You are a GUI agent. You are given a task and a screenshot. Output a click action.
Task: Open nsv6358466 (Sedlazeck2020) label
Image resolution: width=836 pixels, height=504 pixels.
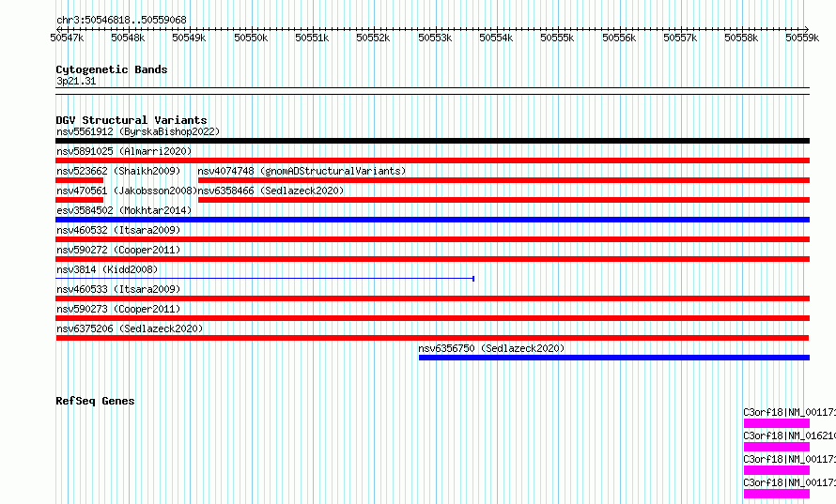(x=271, y=191)
